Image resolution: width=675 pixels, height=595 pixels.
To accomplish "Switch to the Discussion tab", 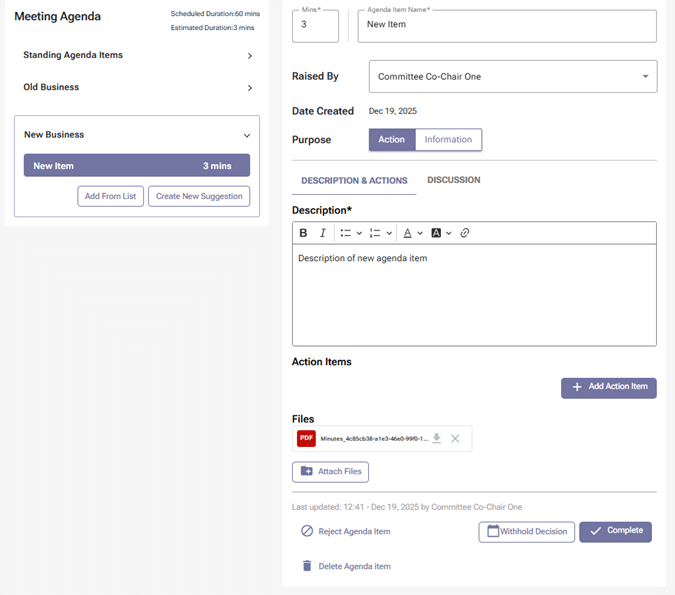I will coord(454,180).
